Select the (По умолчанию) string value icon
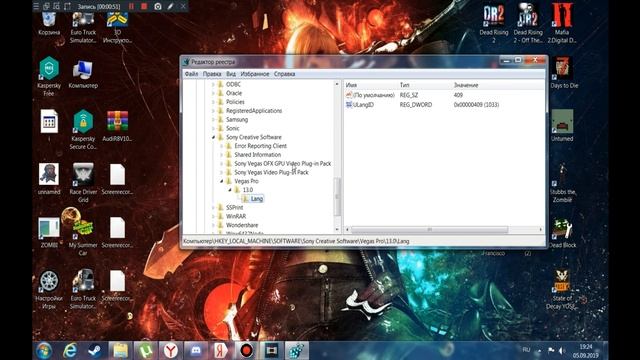This screenshot has width=640, height=360. click(x=349, y=95)
